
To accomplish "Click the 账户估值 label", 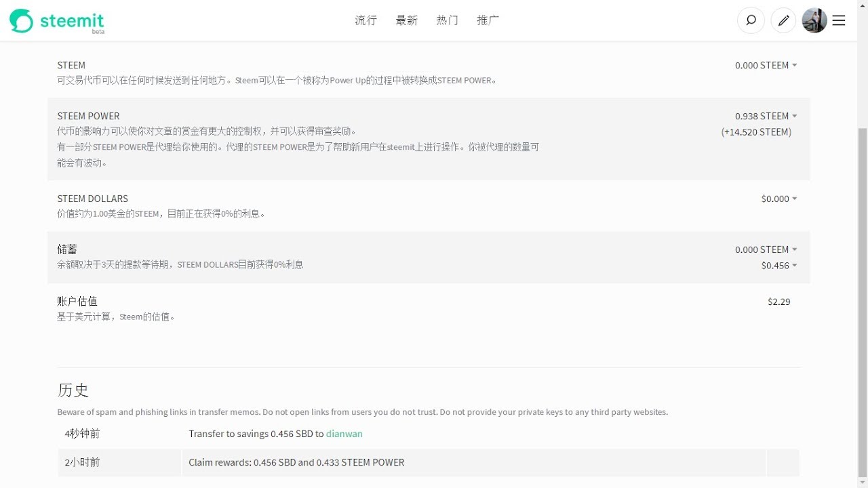I will 77,301.
